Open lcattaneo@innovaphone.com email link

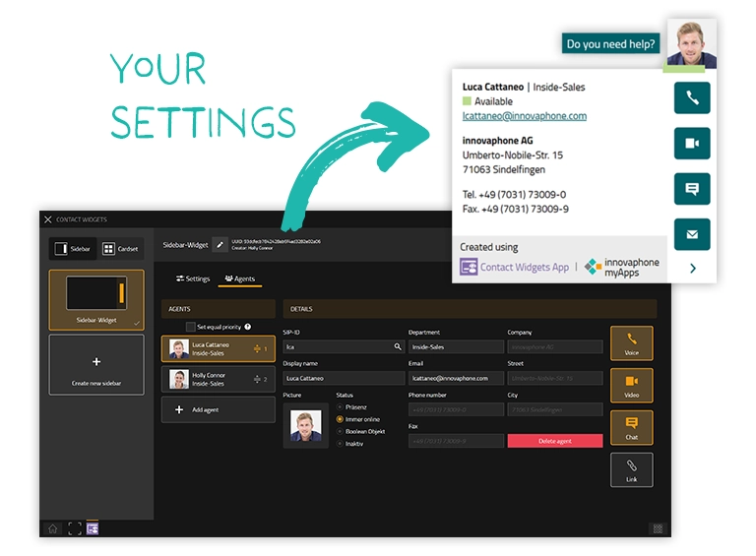pyautogui.click(x=525, y=116)
